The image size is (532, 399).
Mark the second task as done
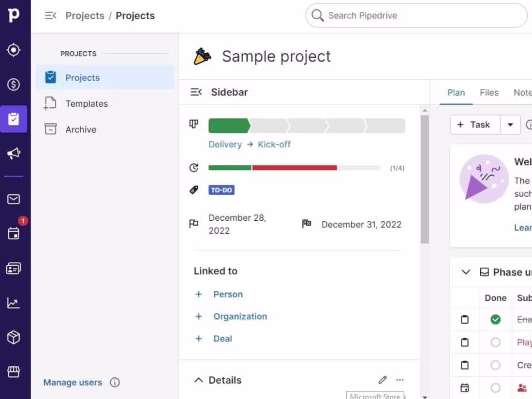495,342
